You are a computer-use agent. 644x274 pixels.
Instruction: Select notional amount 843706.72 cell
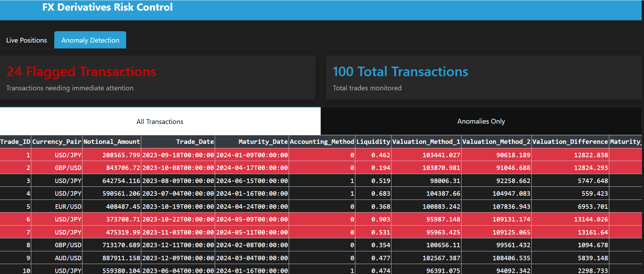[x=112, y=168]
